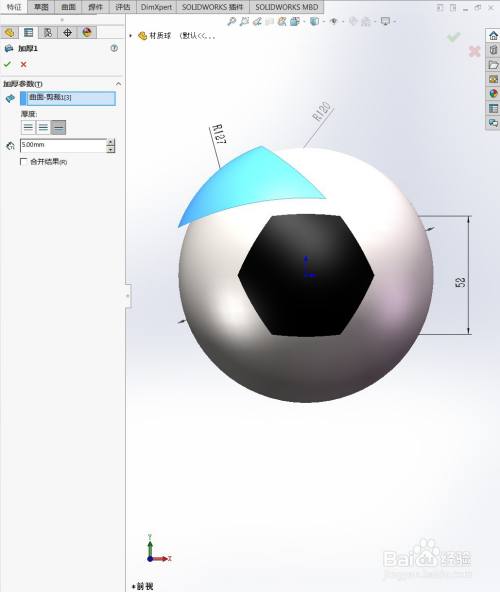500x592 pixels.
Task: Open Appearances, Scenes and Decals pane
Action: (493, 93)
